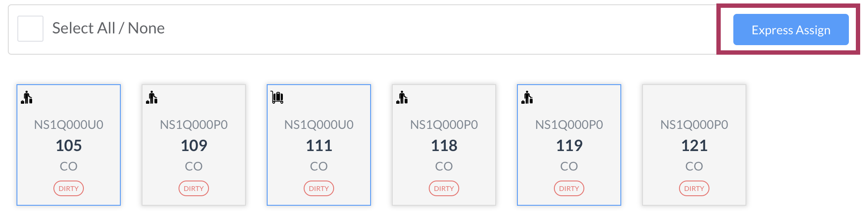Select room number 105 tile
The image size is (868, 217).
pyautogui.click(x=69, y=145)
